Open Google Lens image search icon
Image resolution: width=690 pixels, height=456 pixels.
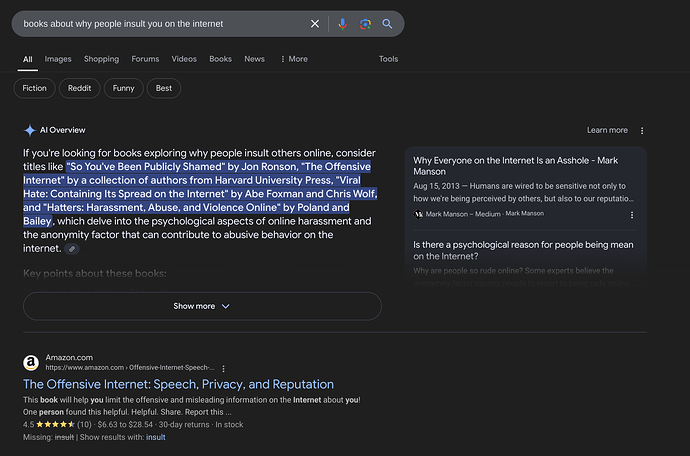point(365,24)
